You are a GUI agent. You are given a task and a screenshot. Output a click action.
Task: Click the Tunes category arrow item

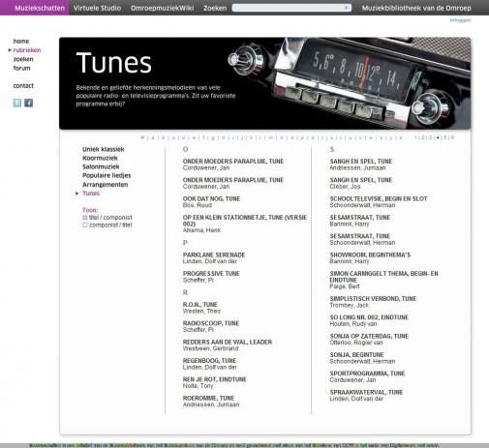(x=91, y=194)
